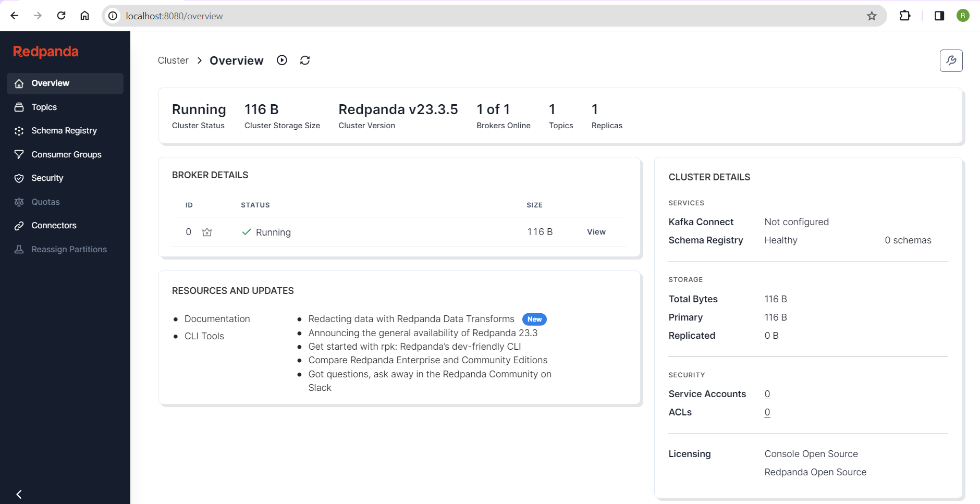Bookmark this page with the star icon
Viewport: 980px width, 504px height.
coord(872,16)
